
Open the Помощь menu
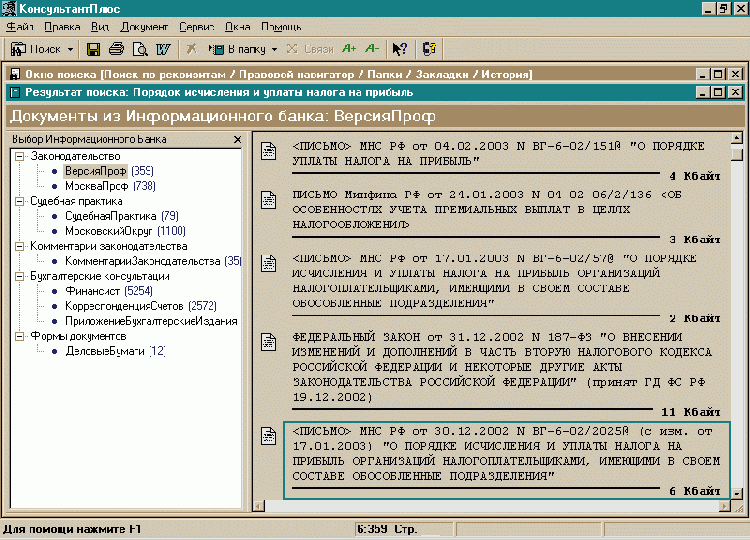click(x=281, y=27)
